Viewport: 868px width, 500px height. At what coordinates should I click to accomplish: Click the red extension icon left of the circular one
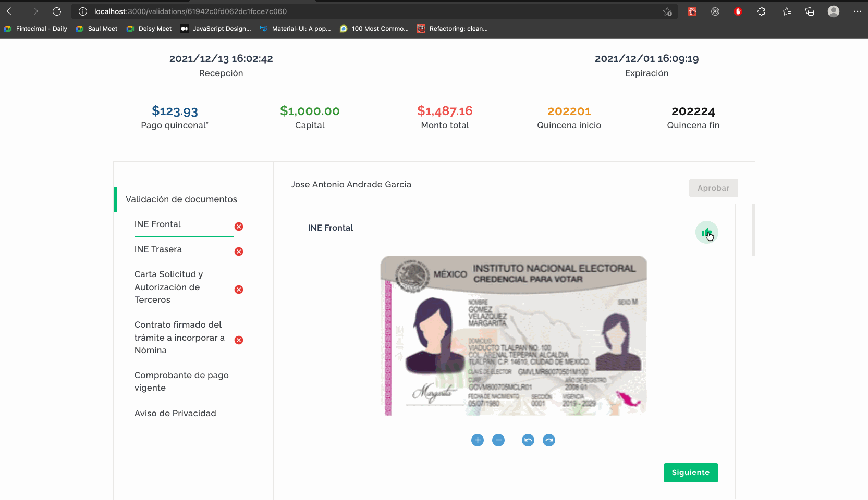point(692,11)
